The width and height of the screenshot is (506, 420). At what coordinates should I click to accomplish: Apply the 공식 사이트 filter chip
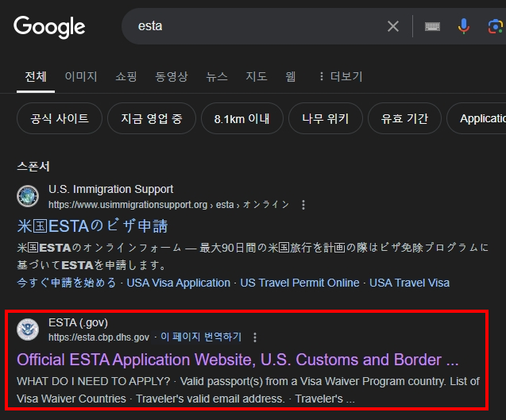(x=60, y=118)
